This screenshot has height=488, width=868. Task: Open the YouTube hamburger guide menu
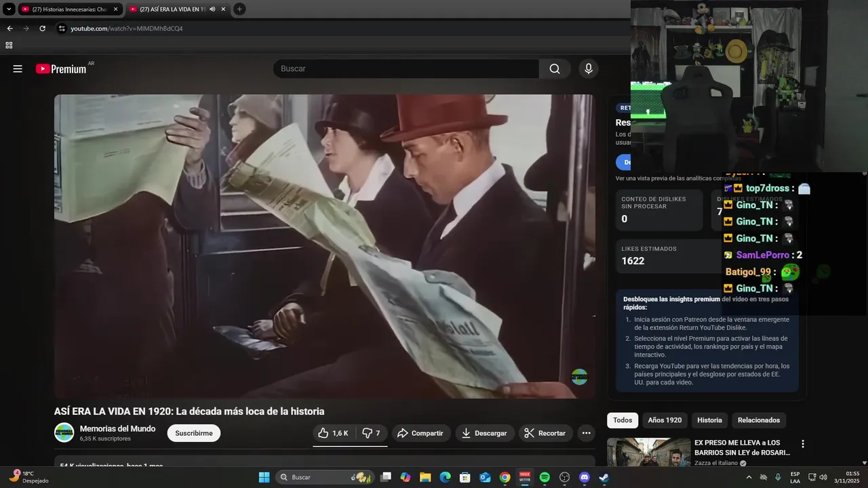(18, 68)
